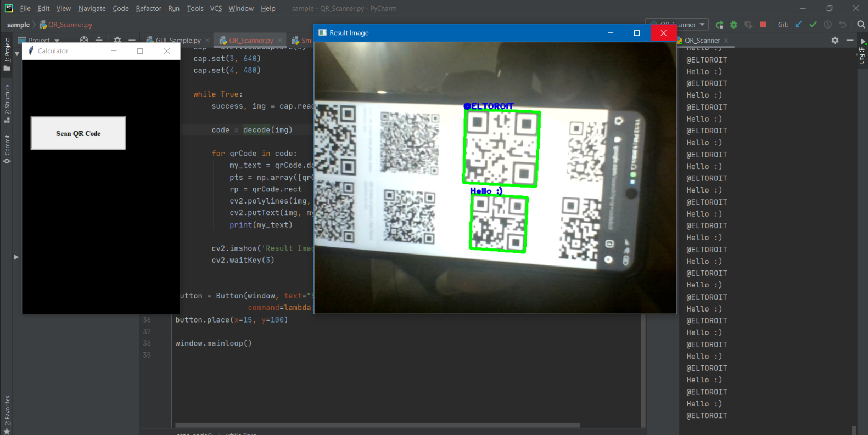
Task: Maximize the Result Image window
Action: (637, 33)
